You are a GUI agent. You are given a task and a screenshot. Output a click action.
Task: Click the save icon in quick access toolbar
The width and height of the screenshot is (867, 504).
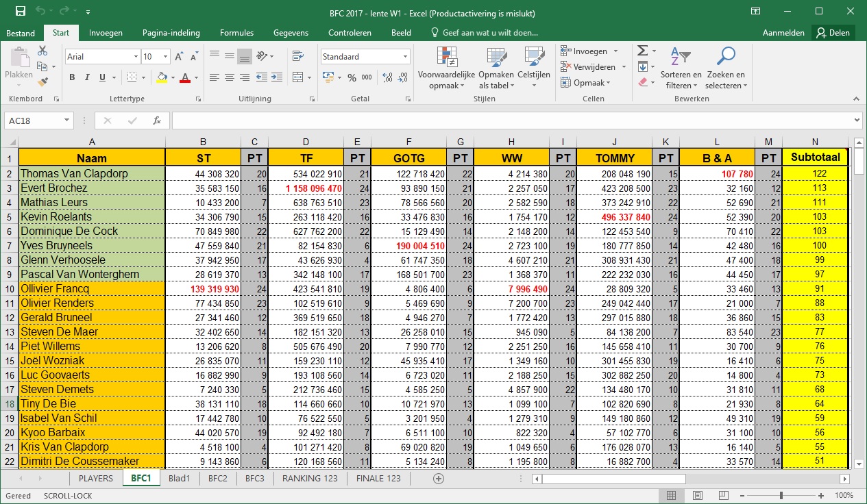pos(20,12)
